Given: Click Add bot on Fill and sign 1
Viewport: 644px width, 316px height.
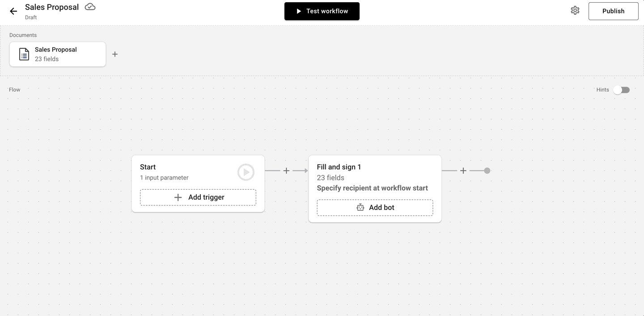Looking at the screenshot, I should (375, 207).
